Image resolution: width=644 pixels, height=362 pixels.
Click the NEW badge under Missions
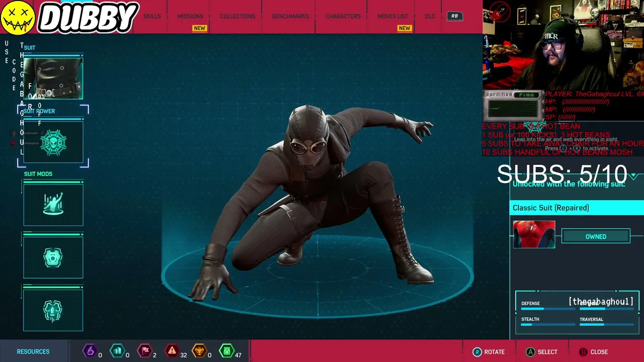[200, 28]
